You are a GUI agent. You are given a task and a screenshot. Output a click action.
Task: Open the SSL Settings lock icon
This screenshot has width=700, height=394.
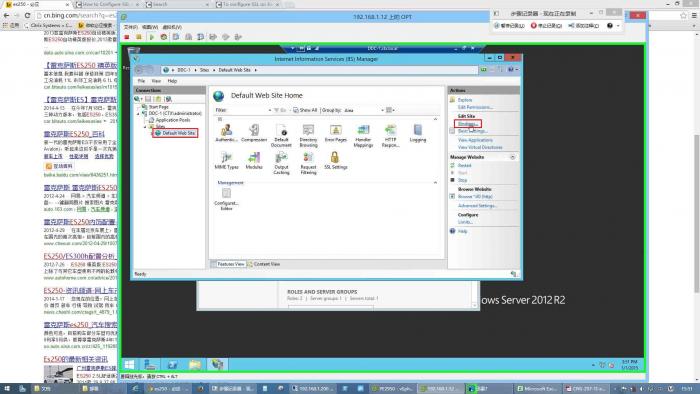pyautogui.click(x=336, y=161)
